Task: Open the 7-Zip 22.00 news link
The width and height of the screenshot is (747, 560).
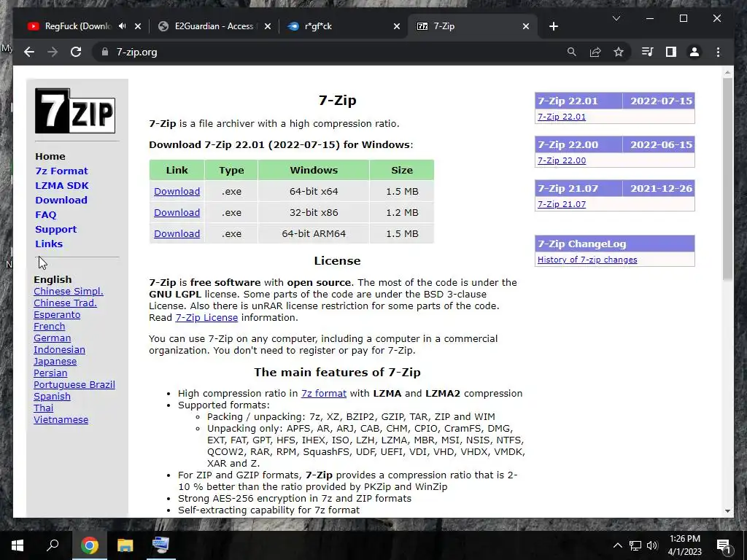Action: (562, 160)
